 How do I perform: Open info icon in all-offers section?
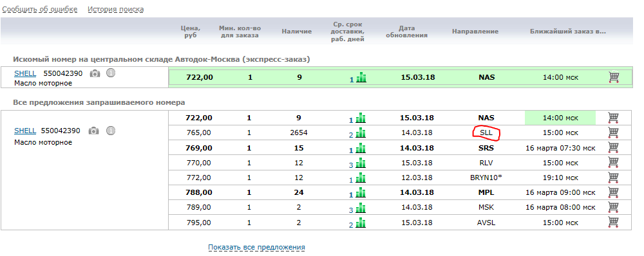click(x=110, y=131)
